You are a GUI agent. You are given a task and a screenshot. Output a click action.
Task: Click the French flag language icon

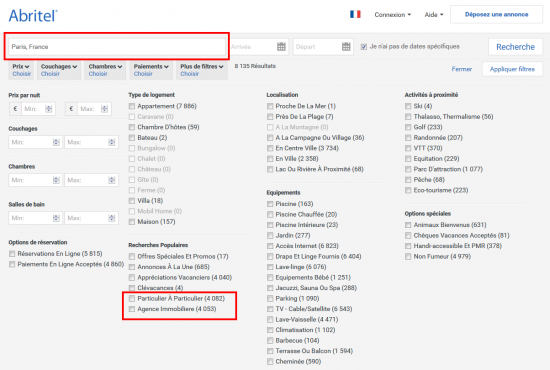pyautogui.click(x=355, y=14)
